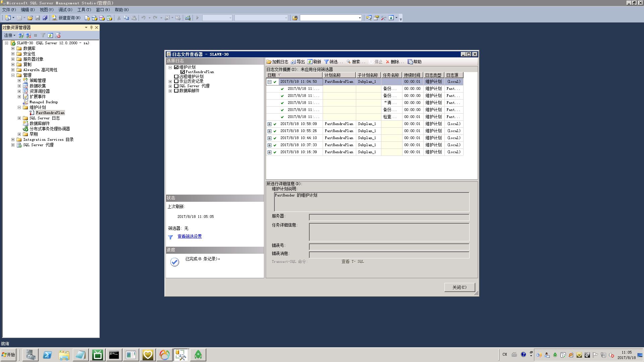Open the 连接 dropdown in Object Explorer
644x362 pixels.
(9, 35)
